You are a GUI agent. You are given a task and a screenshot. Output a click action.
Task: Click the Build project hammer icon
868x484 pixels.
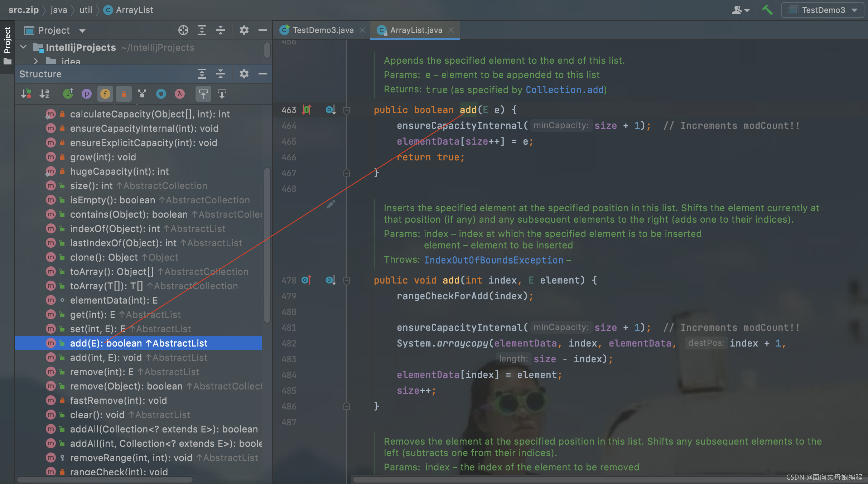click(767, 10)
